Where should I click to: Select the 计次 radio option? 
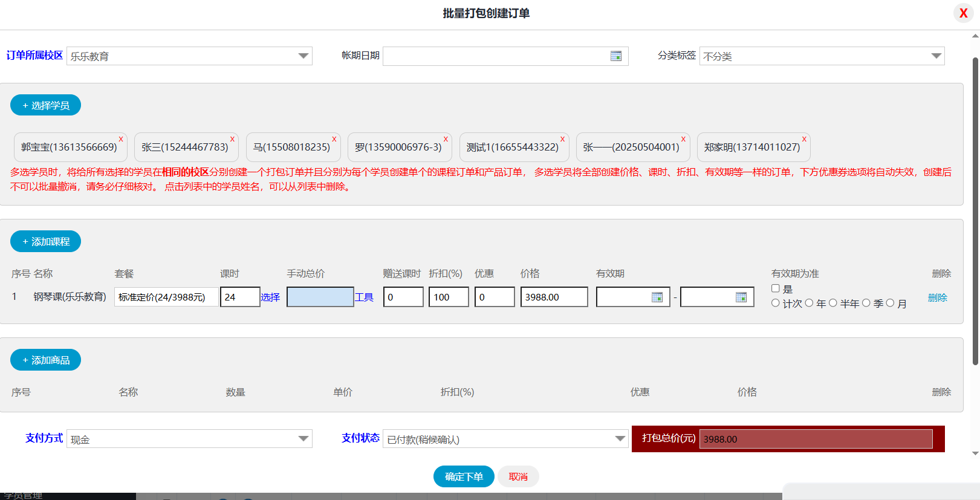pyautogui.click(x=776, y=303)
